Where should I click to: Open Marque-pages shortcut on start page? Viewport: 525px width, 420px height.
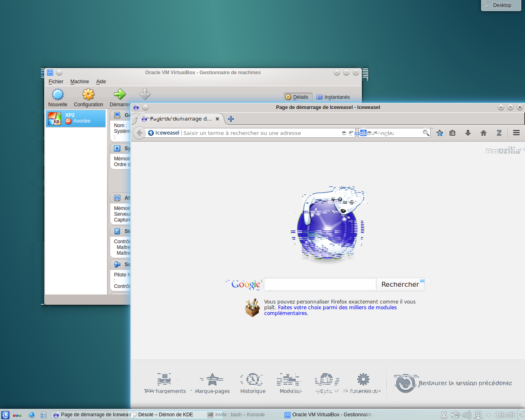point(212,383)
